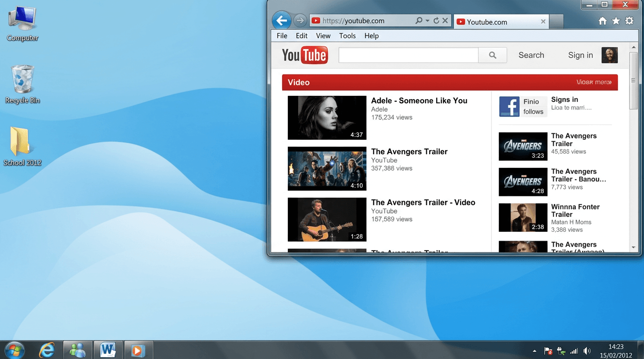644x359 pixels.
Task: Open The Avengers Trailer - Video title
Action: pyautogui.click(x=423, y=202)
